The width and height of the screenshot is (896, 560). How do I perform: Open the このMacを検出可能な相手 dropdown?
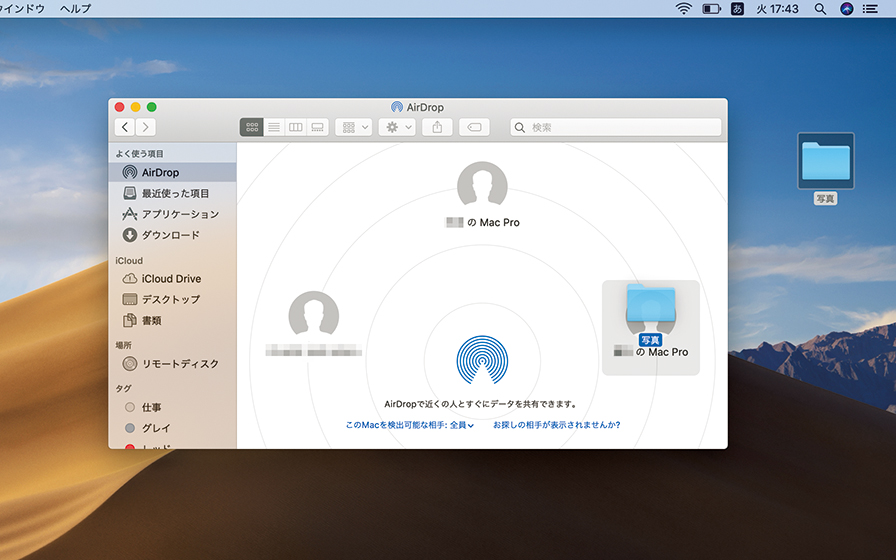click(x=409, y=425)
